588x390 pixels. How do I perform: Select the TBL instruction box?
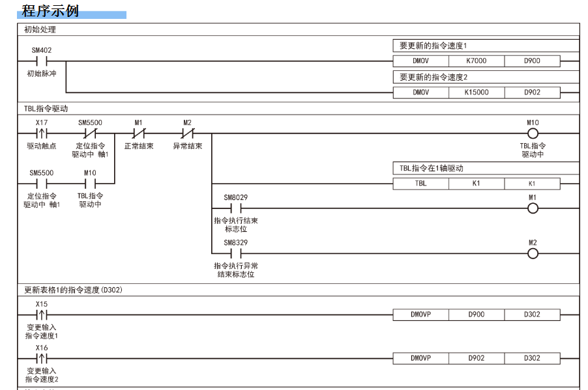point(420,184)
